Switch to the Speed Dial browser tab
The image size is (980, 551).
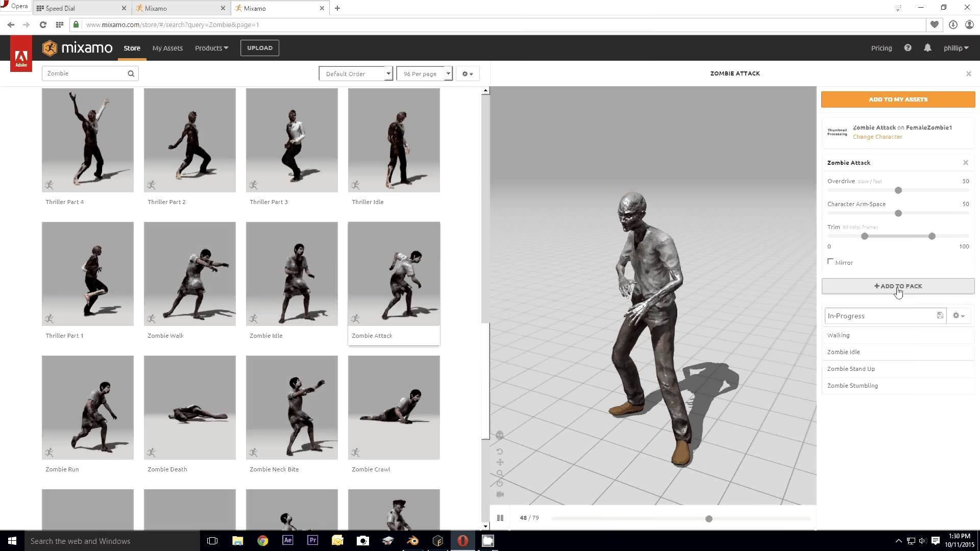click(x=82, y=8)
